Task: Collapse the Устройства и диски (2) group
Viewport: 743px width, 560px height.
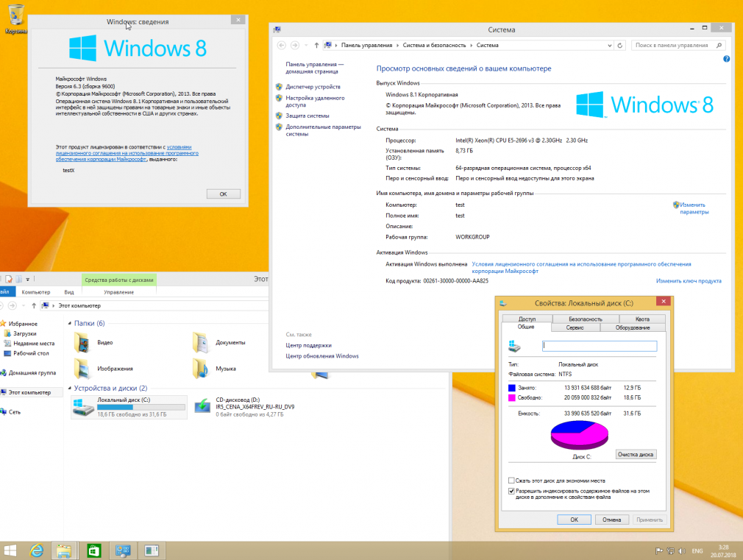Action: point(70,389)
